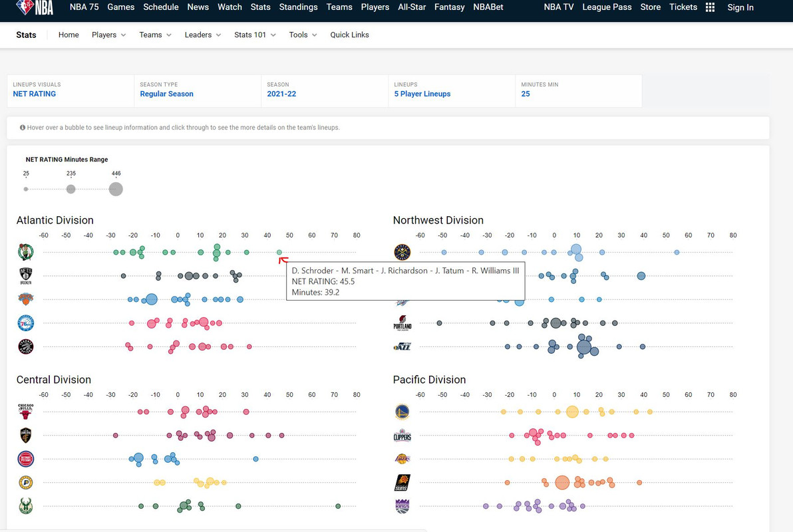Open NBABet in top navigation

click(x=488, y=7)
